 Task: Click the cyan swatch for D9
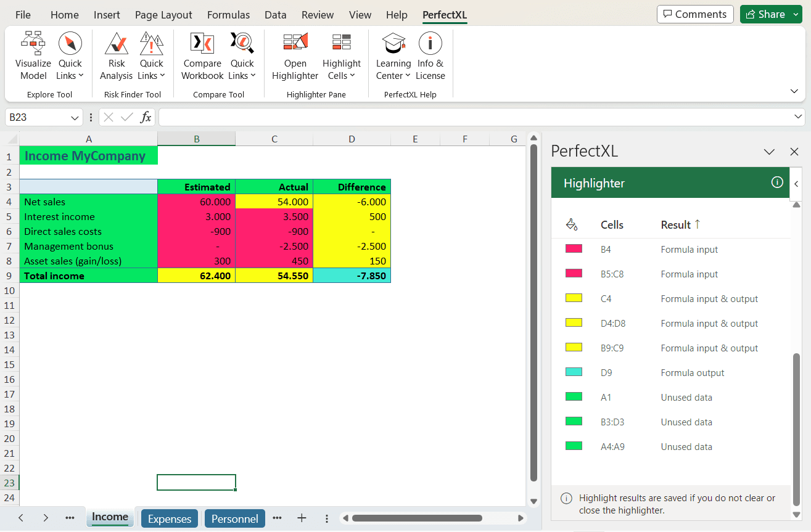click(574, 372)
